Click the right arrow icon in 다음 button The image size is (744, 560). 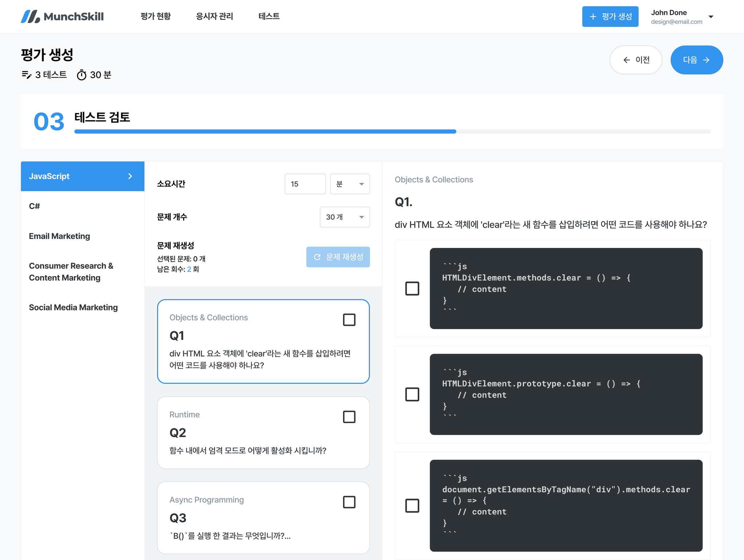(x=706, y=60)
